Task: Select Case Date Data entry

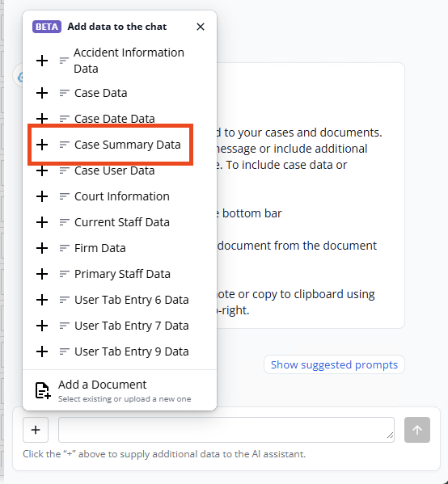Action: [120, 119]
